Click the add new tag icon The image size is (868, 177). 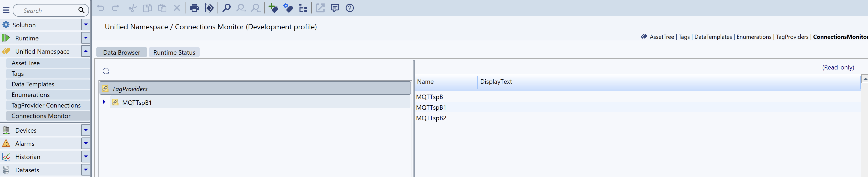click(273, 8)
